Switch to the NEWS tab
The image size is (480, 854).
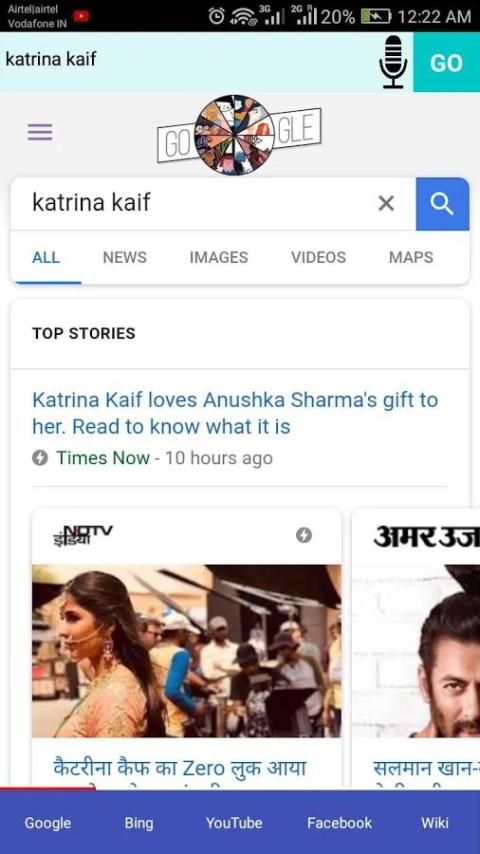point(125,257)
